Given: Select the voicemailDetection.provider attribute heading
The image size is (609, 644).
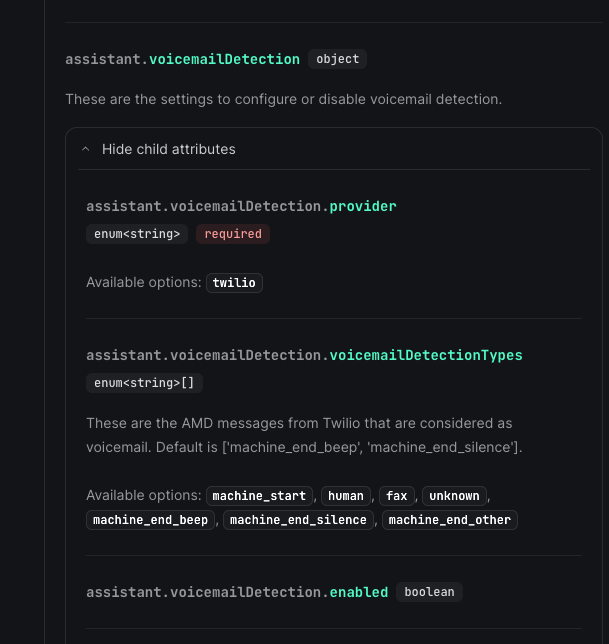Looking at the screenshot, I should tap(241, 206).
